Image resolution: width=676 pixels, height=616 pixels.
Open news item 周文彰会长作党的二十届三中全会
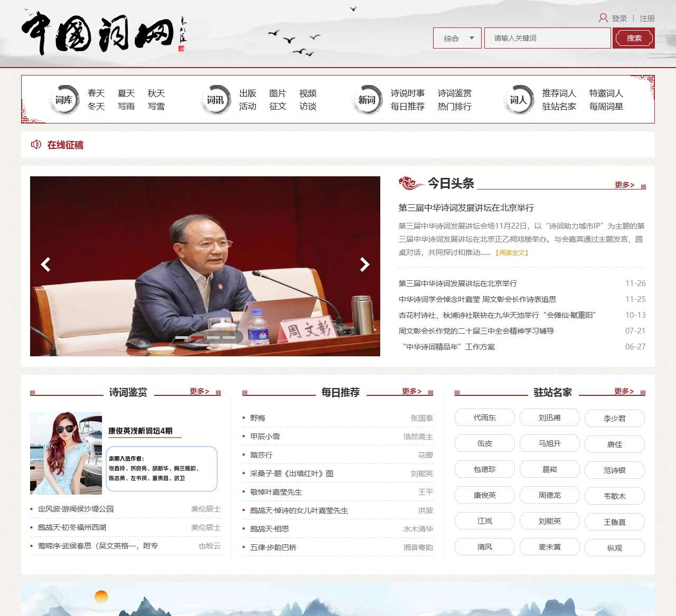click(476, 331)
